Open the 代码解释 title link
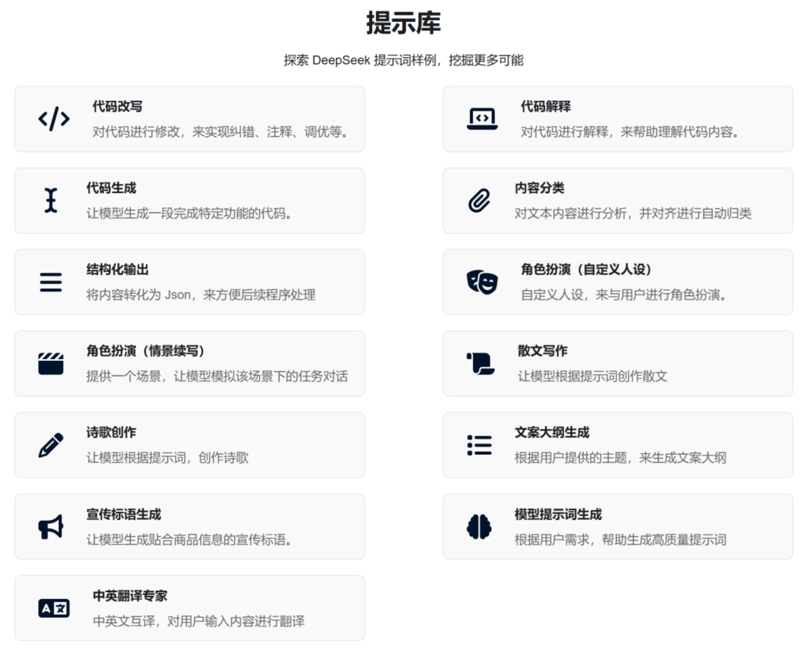This screenshot has width=812, height=656. [545, 107]
